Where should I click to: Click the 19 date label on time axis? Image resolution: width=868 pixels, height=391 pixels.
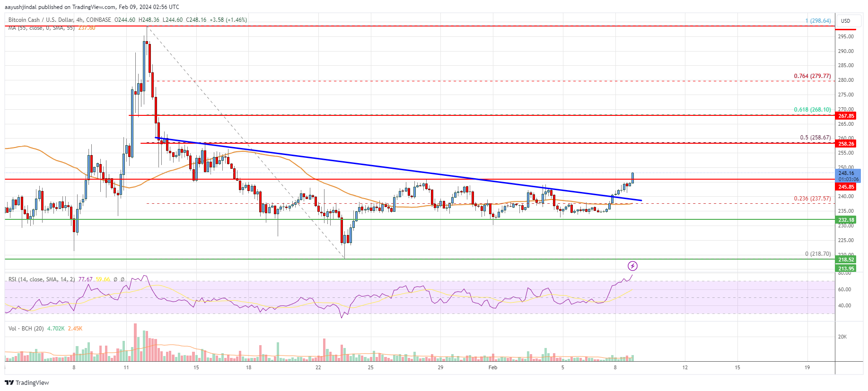807,367
